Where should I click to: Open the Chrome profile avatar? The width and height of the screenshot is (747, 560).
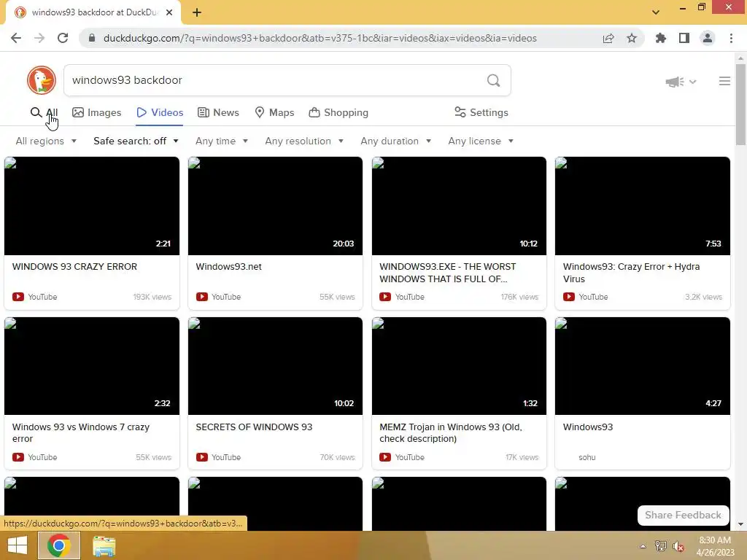point(708,38)
